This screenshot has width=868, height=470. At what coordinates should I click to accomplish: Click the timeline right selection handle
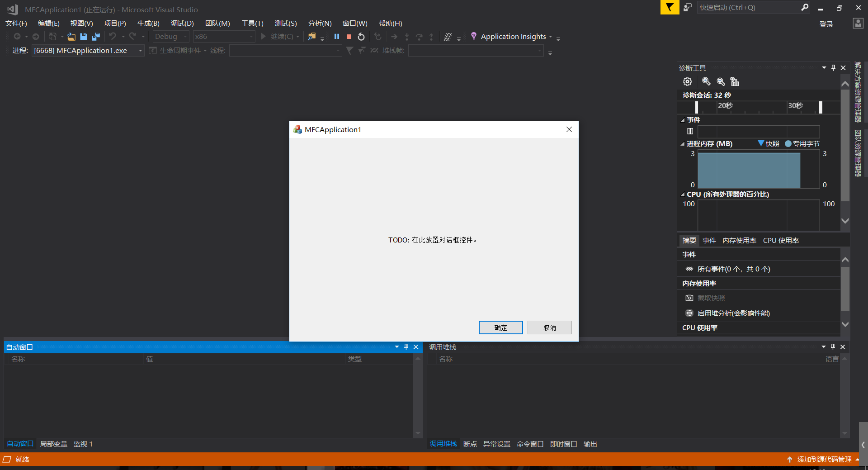pyautogui.click(x=821, y=107)
